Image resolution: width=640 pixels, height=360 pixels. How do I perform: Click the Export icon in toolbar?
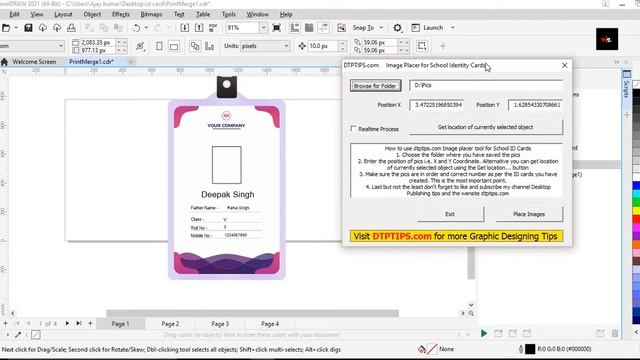[x=199, y=28]
